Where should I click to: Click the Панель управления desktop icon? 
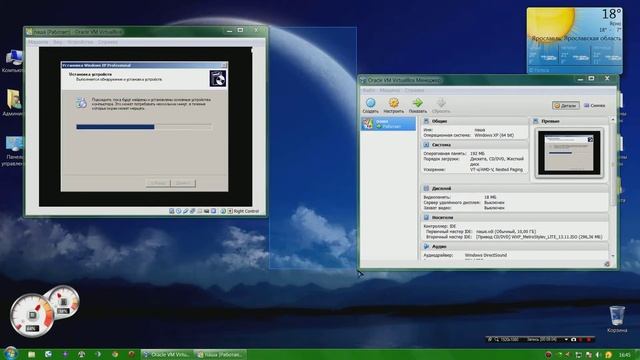click(13, 151)
